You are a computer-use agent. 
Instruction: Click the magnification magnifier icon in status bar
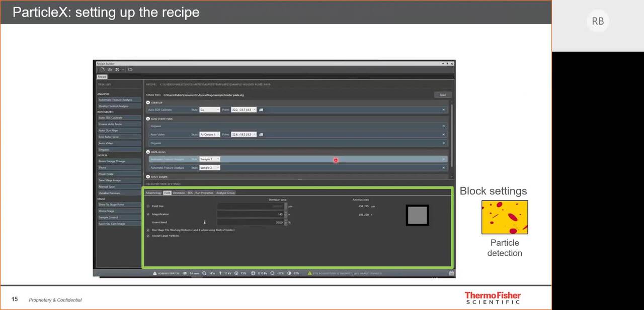pos(204,273)
